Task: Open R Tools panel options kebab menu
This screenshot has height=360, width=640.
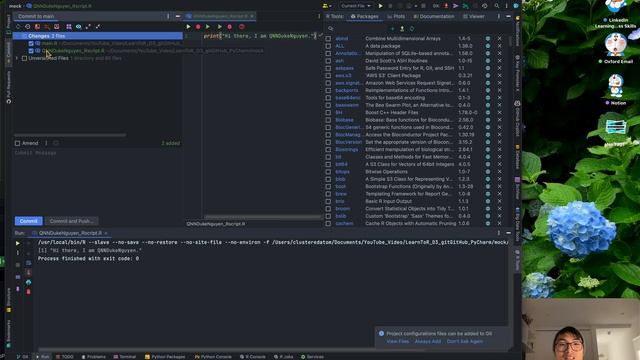Action: coord(498,16)
